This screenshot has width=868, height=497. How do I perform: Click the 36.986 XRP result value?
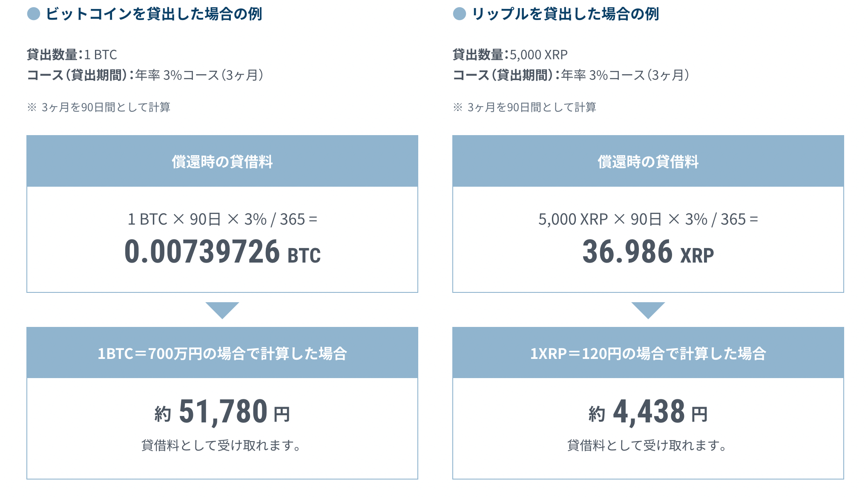(648, 252)
